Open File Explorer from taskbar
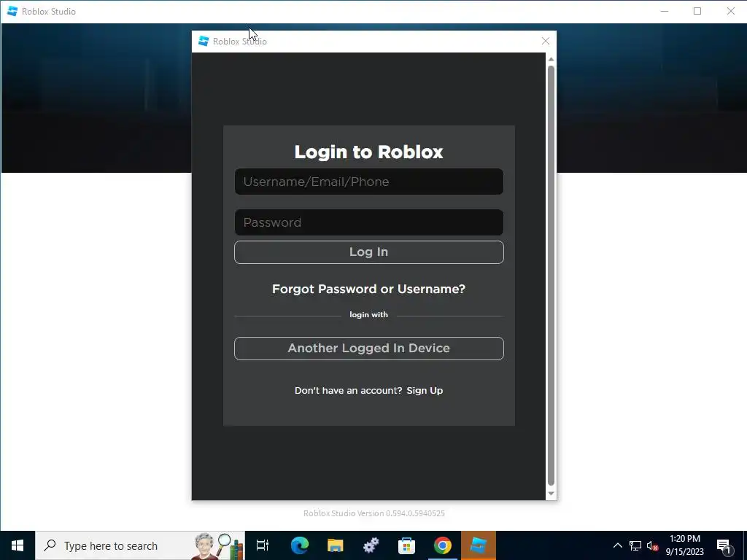 (x=336, y=545)
